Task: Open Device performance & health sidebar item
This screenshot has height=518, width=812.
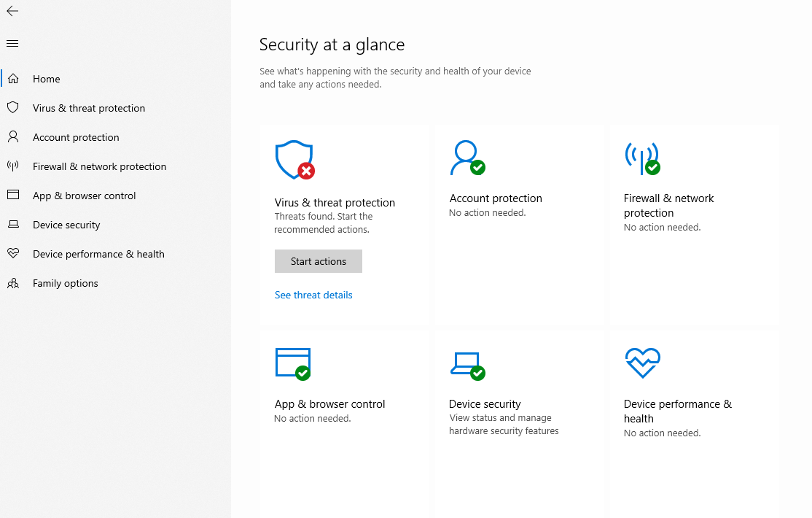Action: 98,254
